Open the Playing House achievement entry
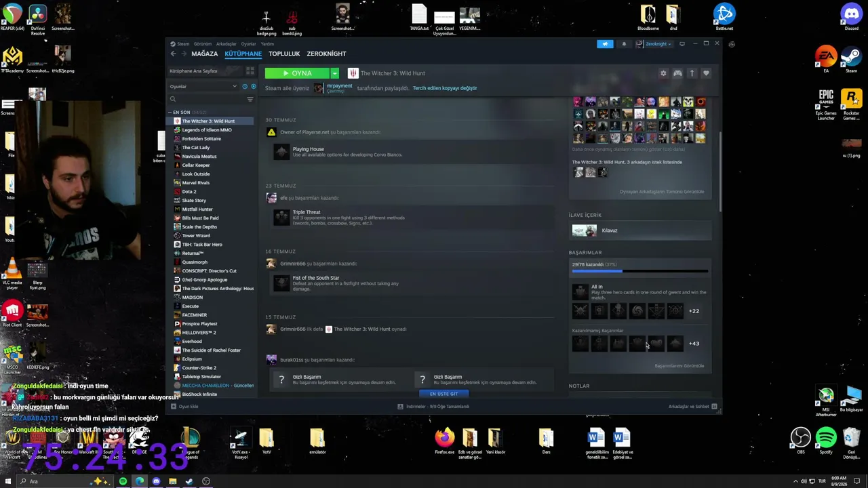Viewport: 868px width, 488px height. click(x=412, y=152)
